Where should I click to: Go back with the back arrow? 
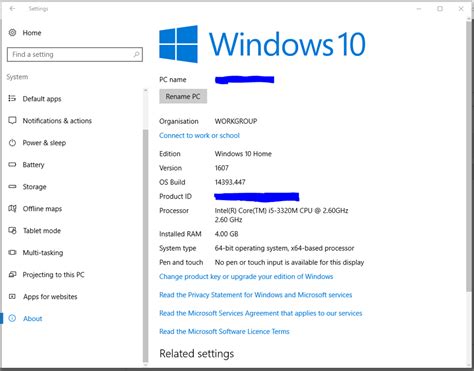(12, 9)
